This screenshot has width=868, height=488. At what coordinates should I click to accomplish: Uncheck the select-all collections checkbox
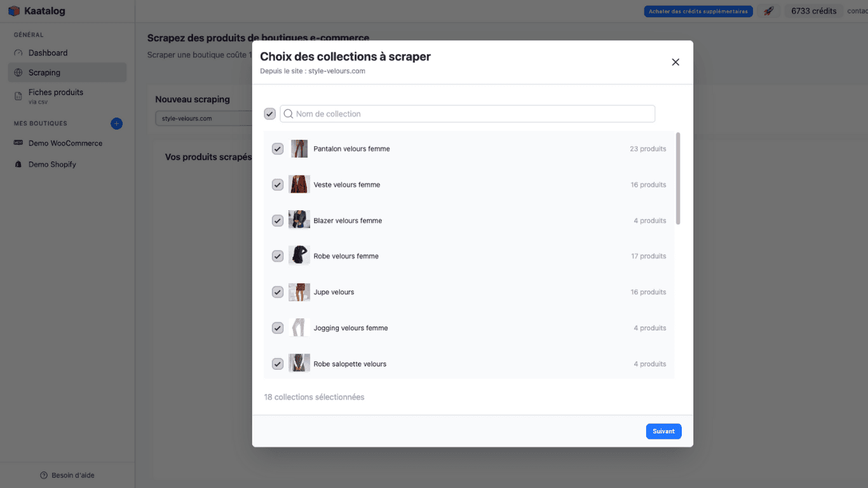(269, 113)
